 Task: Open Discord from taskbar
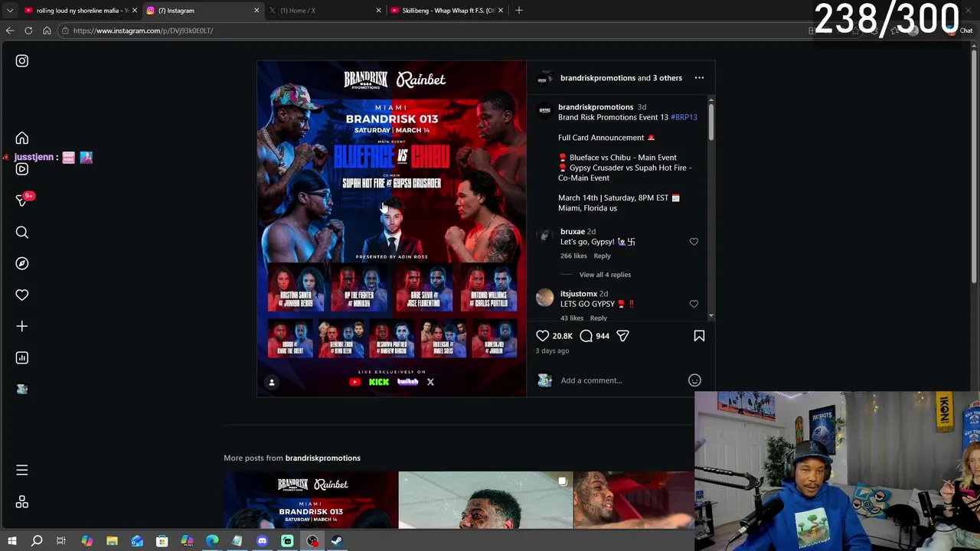pyautogui.click(x=262, y=541)
